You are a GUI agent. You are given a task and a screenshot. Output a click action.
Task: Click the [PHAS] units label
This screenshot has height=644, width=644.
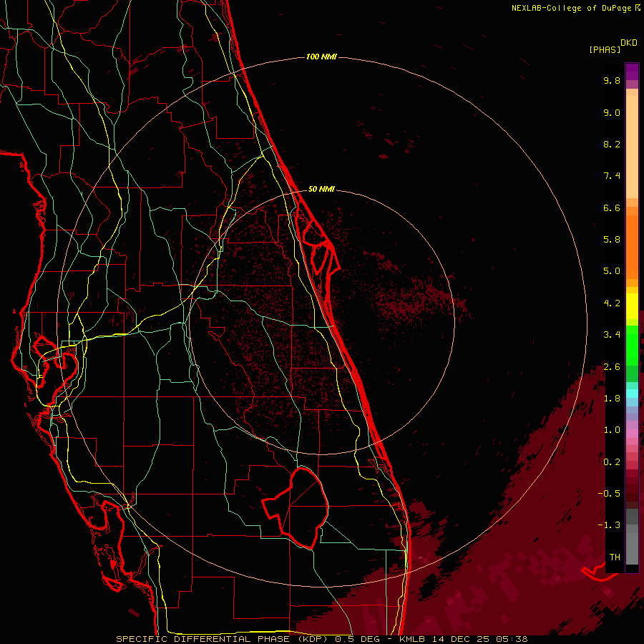603,49
